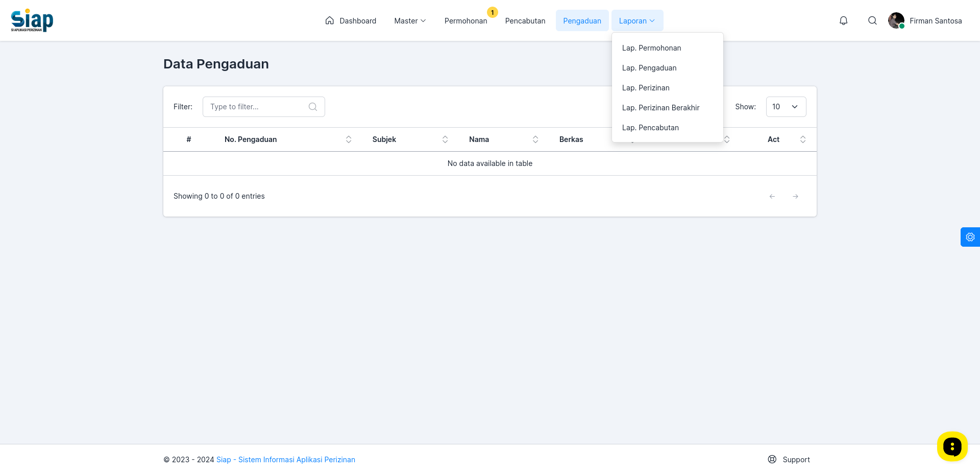This screenshot has height=474, width=980.
Task: Go to next page arrow in pagination
Action: click(795, 196)
